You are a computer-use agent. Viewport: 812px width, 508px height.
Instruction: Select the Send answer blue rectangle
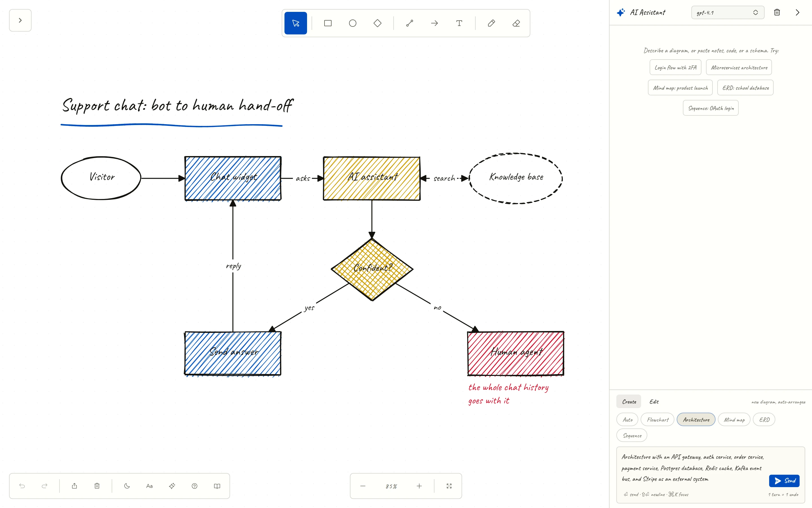pyautogui.click(x=233, y=353)
